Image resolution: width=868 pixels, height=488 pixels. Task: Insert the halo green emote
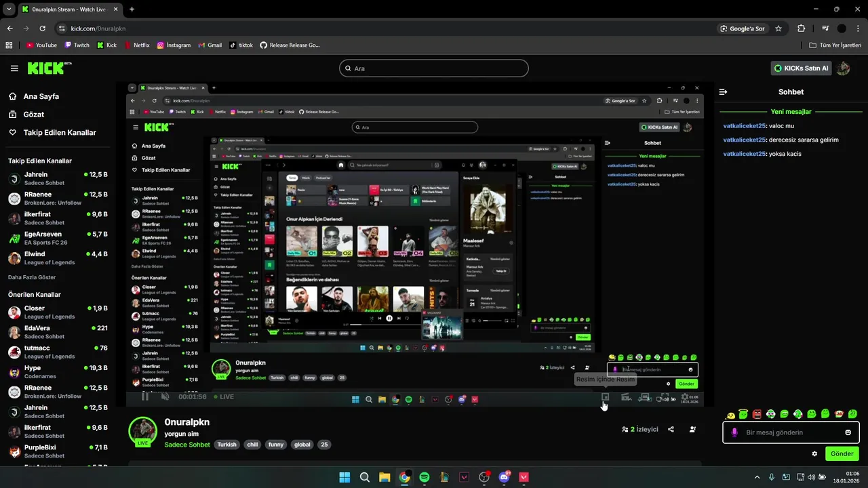point(744,413)
